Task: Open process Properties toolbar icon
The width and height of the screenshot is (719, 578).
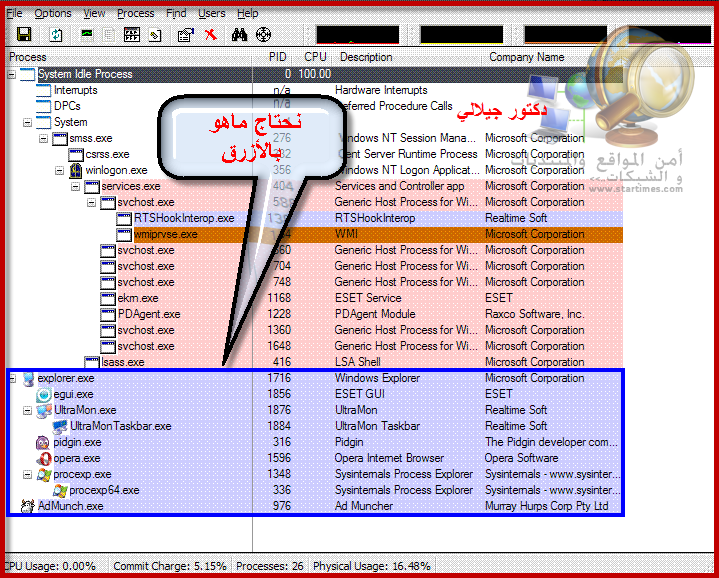Action: tap(186, 35)
